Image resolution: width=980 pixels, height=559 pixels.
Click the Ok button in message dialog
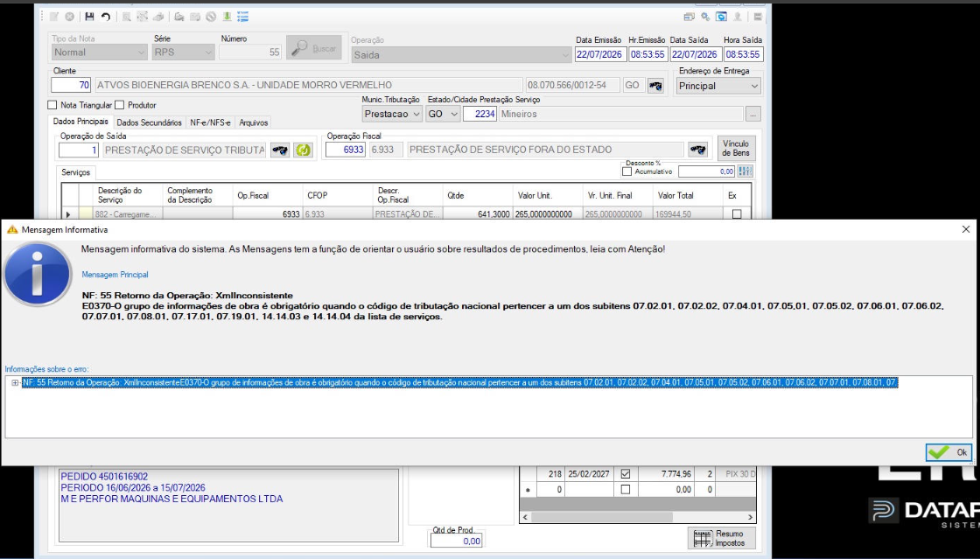tap(948, 452)
